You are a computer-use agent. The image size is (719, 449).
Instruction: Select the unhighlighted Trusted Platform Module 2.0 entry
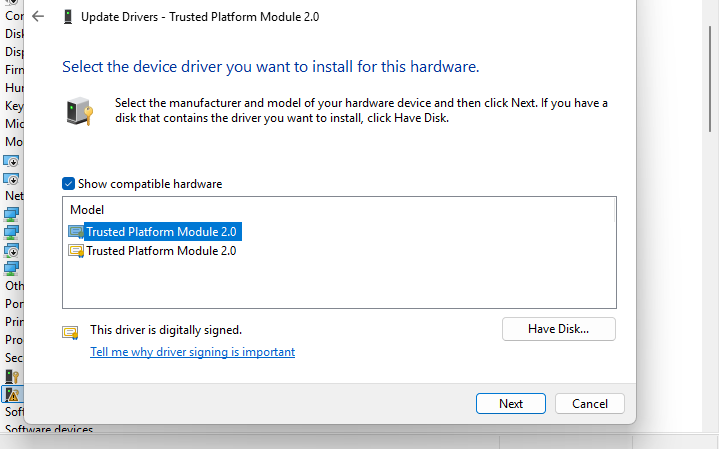point(161,251)
